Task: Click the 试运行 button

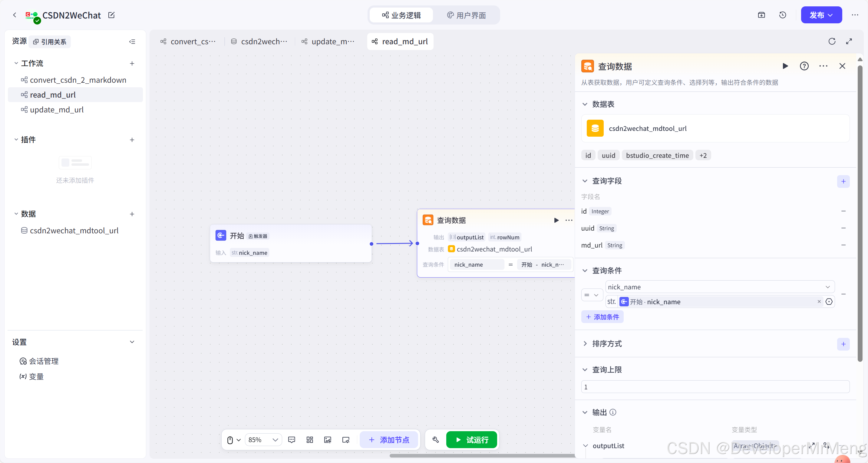Action: [x=471, y=440]
